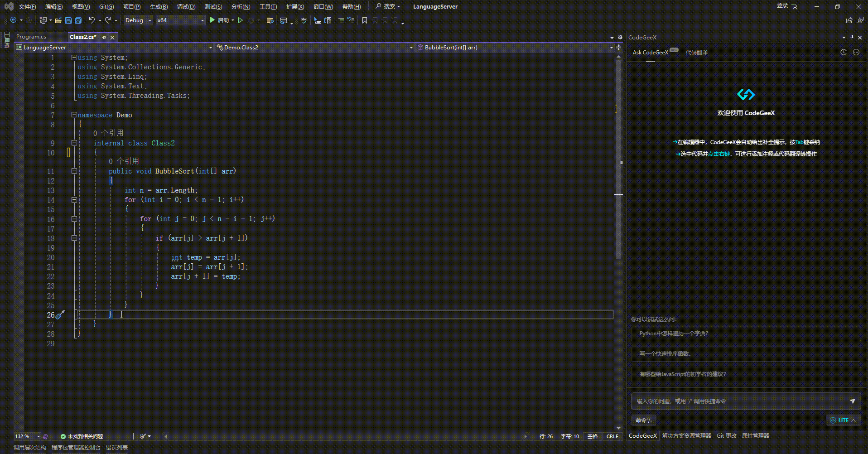Switch to the 代码翻译 tab in CodeGeeX

[696, 52]
